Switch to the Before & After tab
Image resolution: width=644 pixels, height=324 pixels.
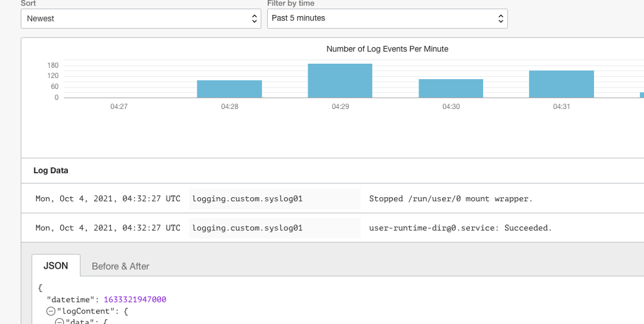[120, 266]
